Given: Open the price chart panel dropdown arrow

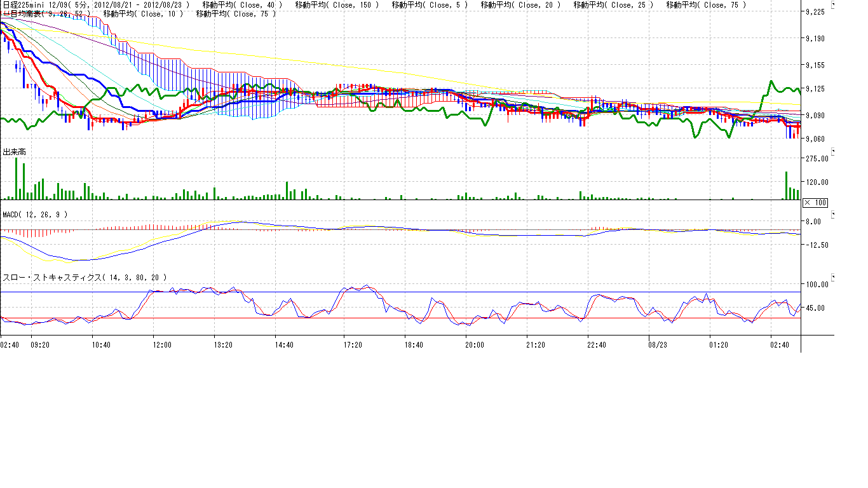Looking at the screenshot, I should tap(834, 4).
